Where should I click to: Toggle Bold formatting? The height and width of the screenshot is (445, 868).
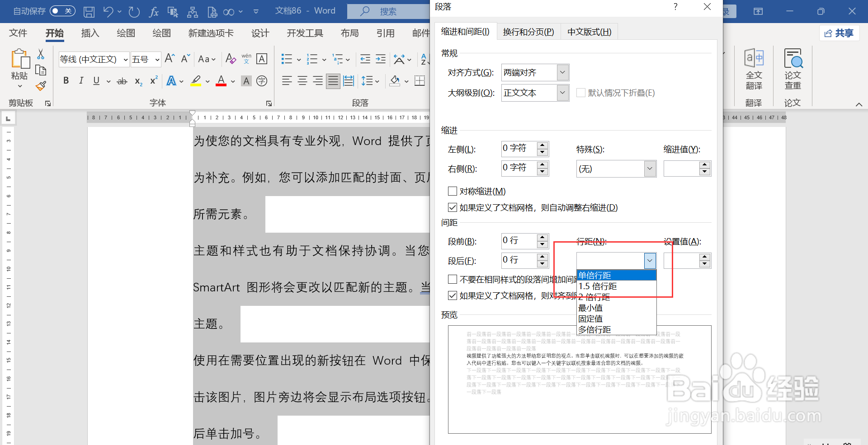(x=66, y=80)
